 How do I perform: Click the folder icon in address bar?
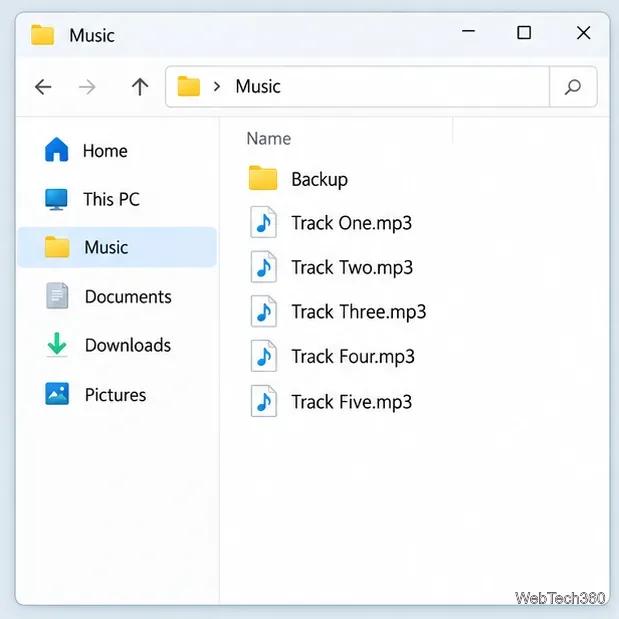coord(189,86)
